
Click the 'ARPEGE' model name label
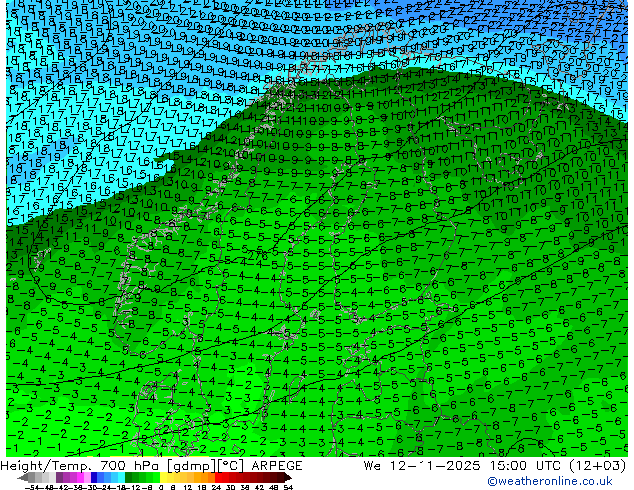tap(277, 466)
